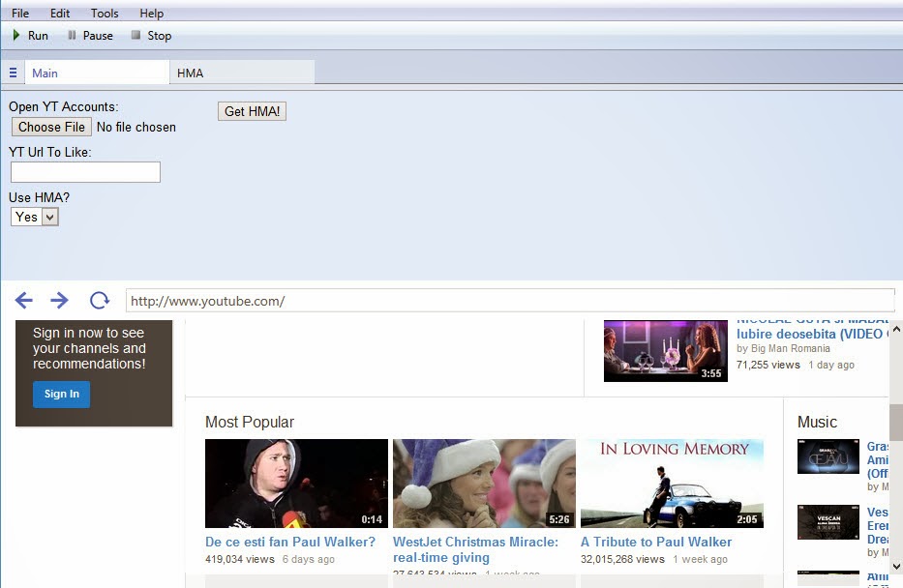Click the green Run play icon

(x=16, y=35)
